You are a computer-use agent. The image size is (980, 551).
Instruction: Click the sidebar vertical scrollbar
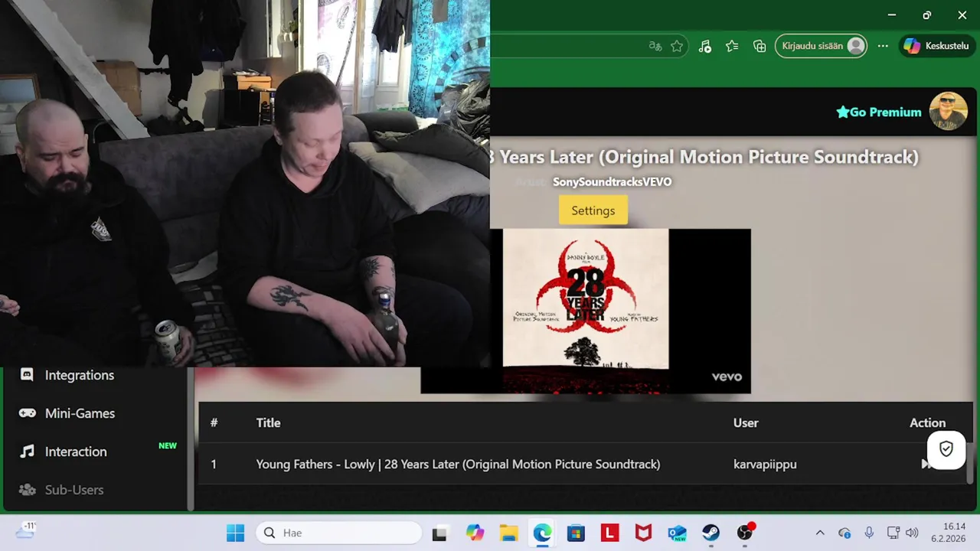pyautogui.click(x=191, y=439)
